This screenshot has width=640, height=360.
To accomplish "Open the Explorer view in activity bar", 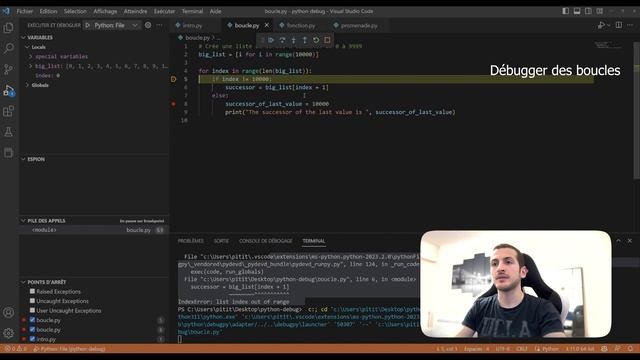I will tap(8, 28).
